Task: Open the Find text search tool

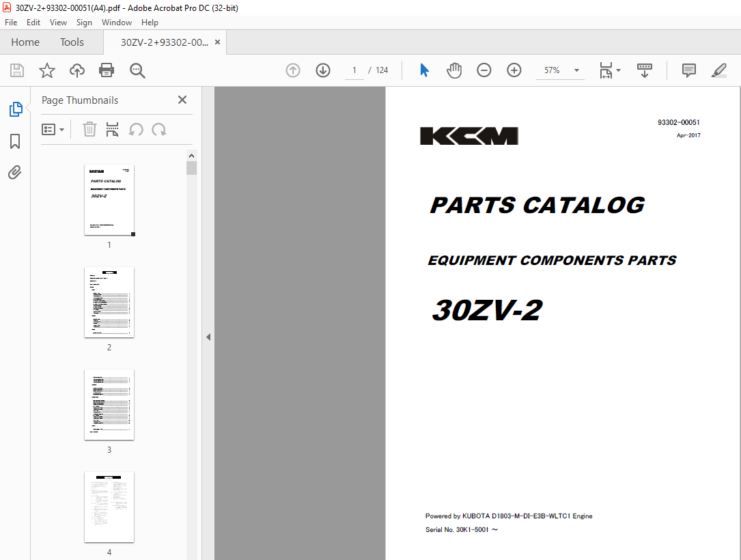Action: pos(137,70)
